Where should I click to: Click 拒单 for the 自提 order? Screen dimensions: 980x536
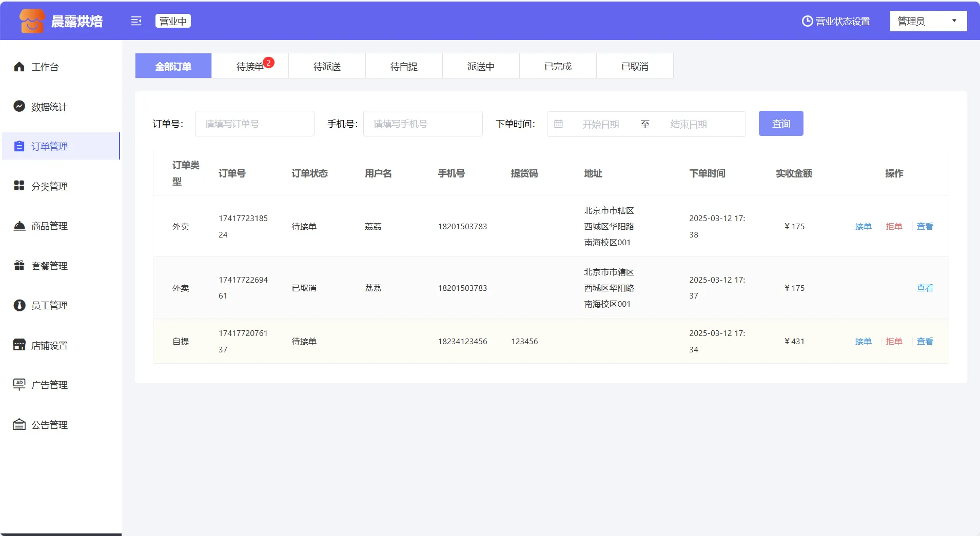coord(894,341)
